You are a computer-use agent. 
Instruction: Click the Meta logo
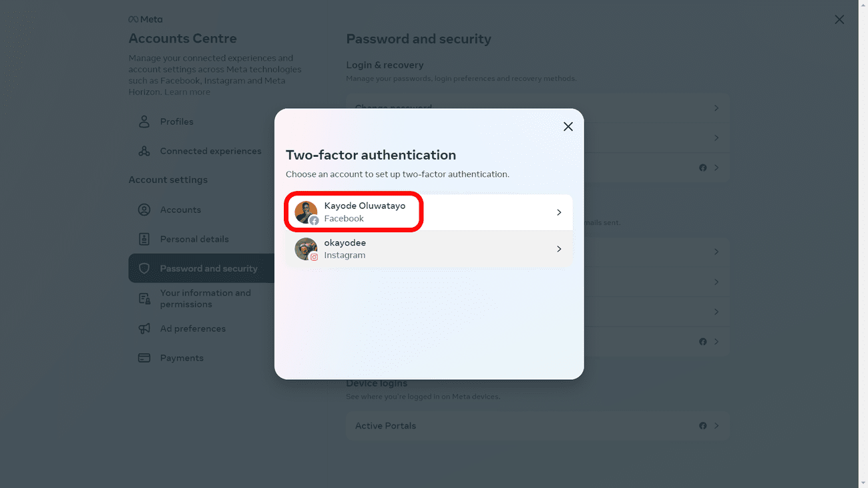tap(146, 19)
